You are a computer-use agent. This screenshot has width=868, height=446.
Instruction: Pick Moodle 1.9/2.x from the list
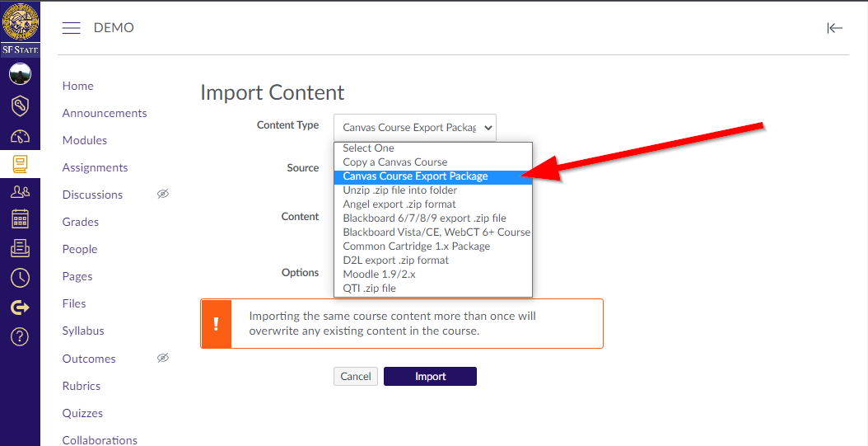[379, 275]
